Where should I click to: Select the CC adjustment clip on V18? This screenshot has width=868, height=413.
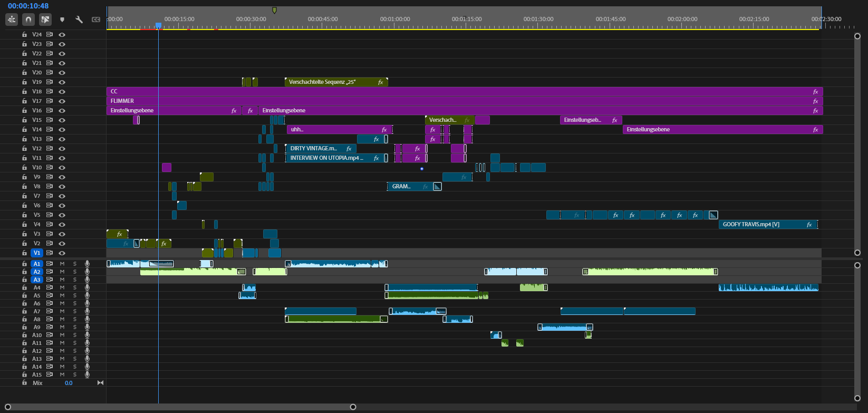tap(465, 91)
